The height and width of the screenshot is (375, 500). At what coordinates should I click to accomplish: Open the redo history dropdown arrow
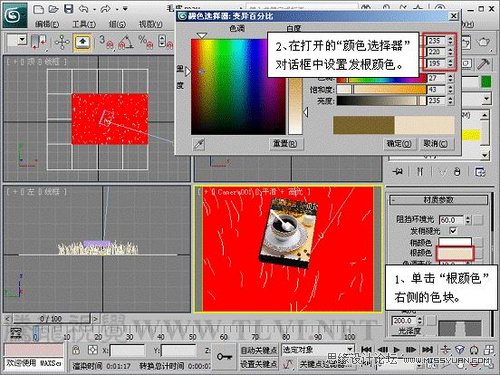(x=116, y=9)
